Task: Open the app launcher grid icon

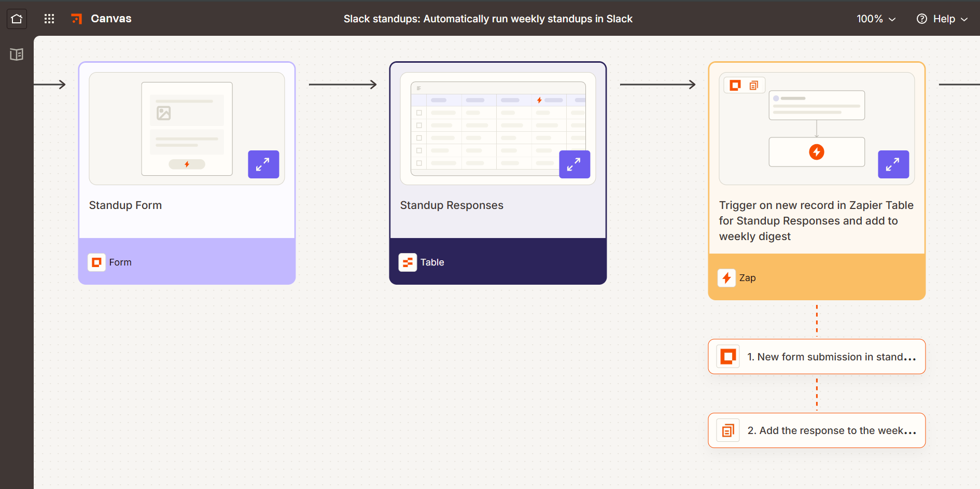Action: click(x=49, y=19)
